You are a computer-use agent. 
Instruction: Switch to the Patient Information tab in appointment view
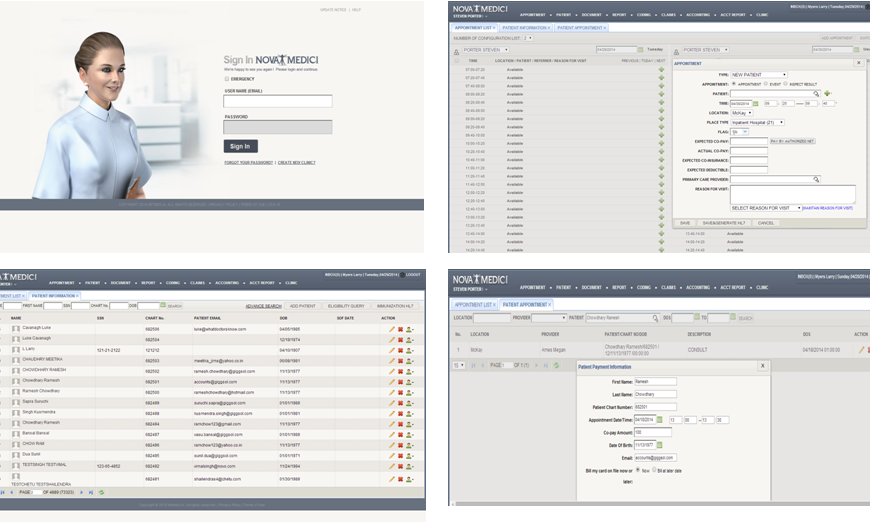point(525,28)
